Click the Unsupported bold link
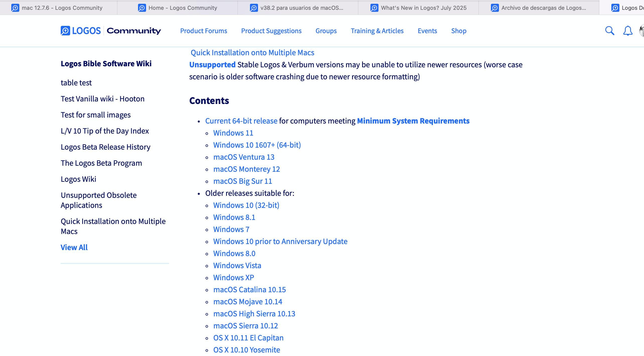Viewport: 644px width, 356px height. 212,65
